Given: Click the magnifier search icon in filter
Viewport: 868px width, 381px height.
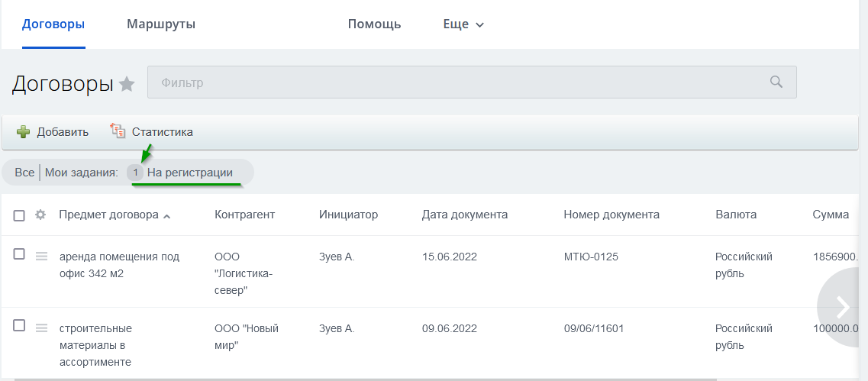Looking at the screenshot, I should tap(776, 82).
